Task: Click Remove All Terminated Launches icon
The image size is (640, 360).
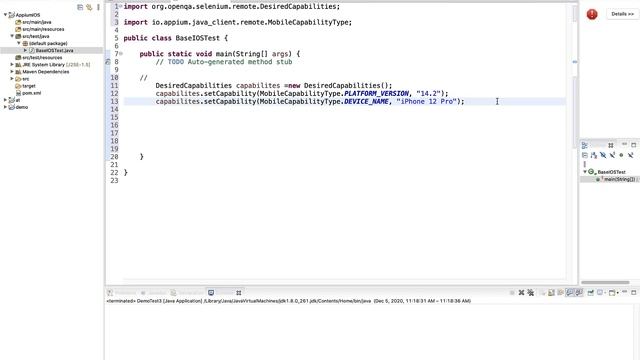Action: [x=531, y=293]
